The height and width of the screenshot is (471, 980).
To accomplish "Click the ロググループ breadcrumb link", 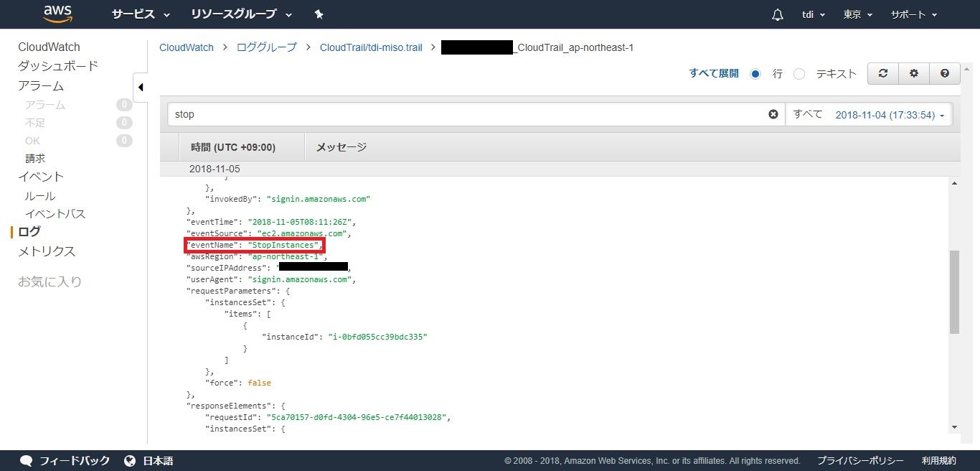I will 266,47.
